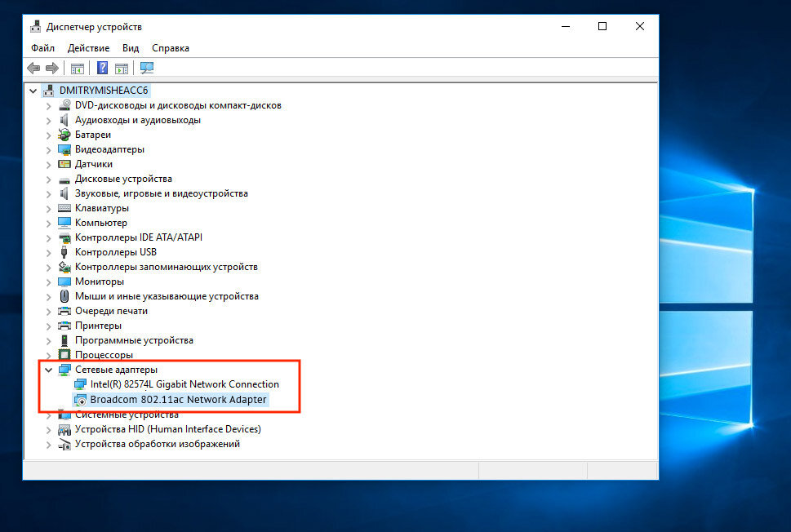Expand Устройства HID category arrow
Viewport: 791px width, 532px height.
pyautogui.click(x=48, y=430)
